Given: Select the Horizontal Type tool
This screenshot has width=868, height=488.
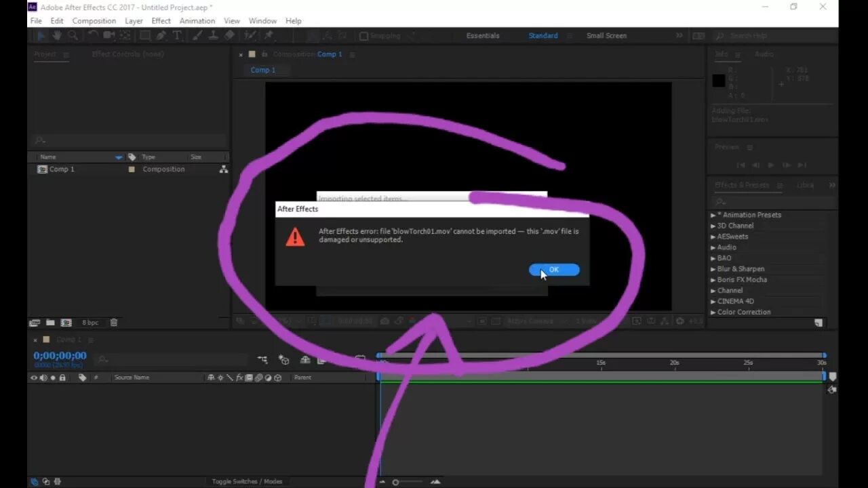Looking at the screenshot, I should [x=177, y=36].
